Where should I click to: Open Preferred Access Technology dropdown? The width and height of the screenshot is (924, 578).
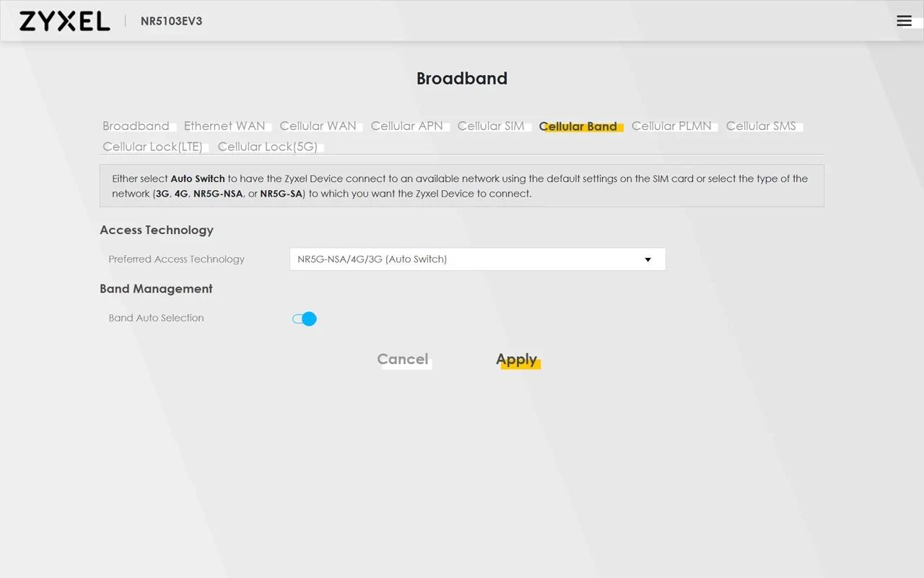pos(477,259)
